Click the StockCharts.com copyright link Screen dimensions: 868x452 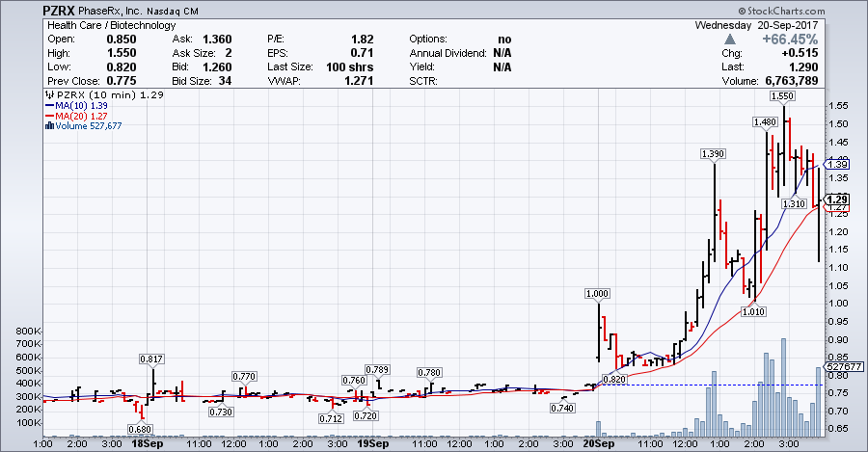pyautogui.click(x=817, y=10)
